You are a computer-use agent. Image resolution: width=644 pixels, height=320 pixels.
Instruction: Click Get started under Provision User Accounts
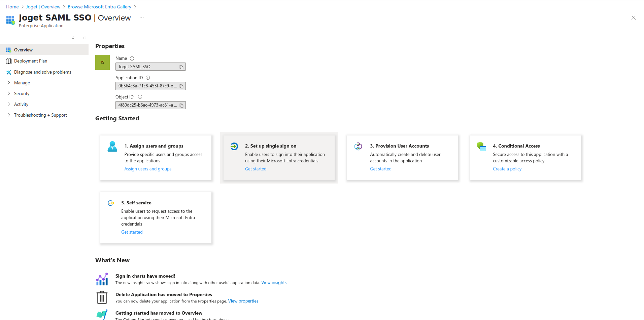click(x=381, y=169)
